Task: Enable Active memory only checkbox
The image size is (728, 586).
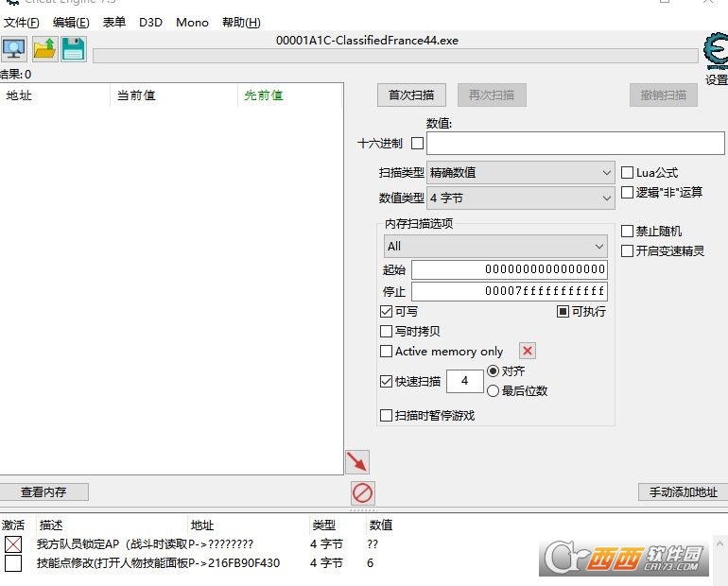Action: (x=386, y=352)
